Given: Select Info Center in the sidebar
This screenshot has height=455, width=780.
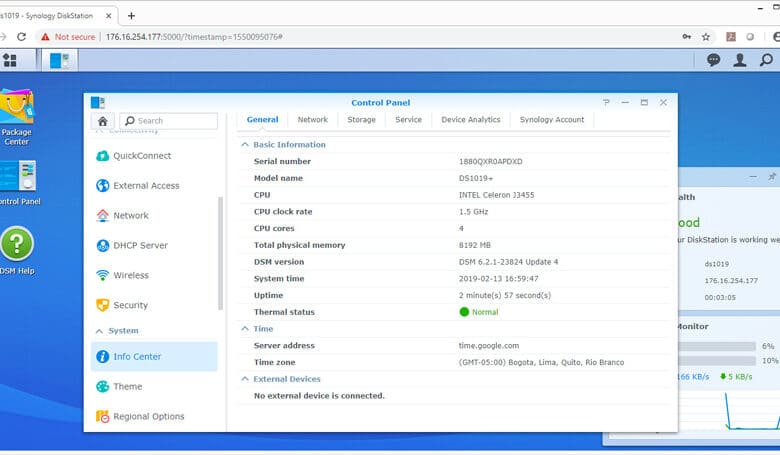Looking at the screenshot, I should click(x=154, y=357).
